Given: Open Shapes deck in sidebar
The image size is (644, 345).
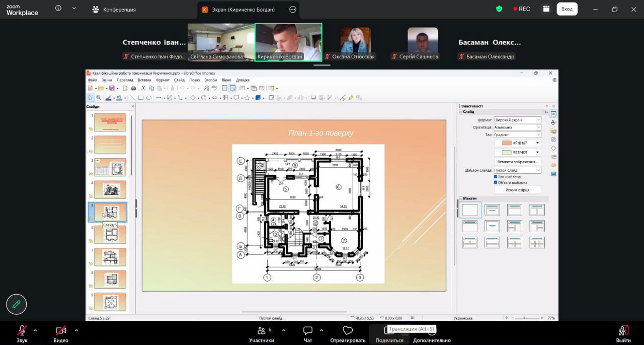Looking at the screenshot, I should (553, 148).
